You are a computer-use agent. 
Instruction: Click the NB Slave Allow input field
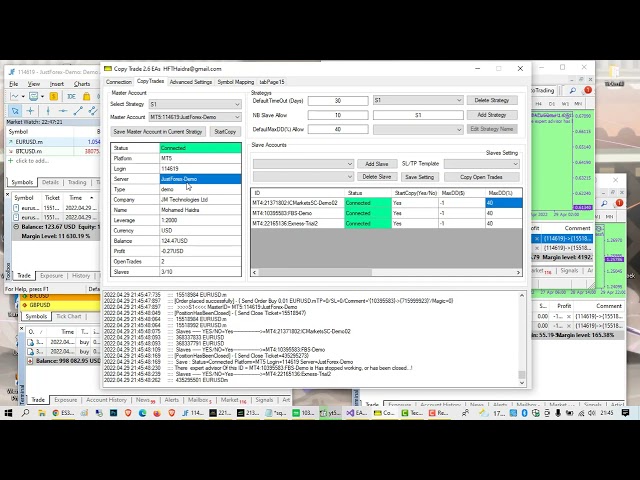pos(338,115)
